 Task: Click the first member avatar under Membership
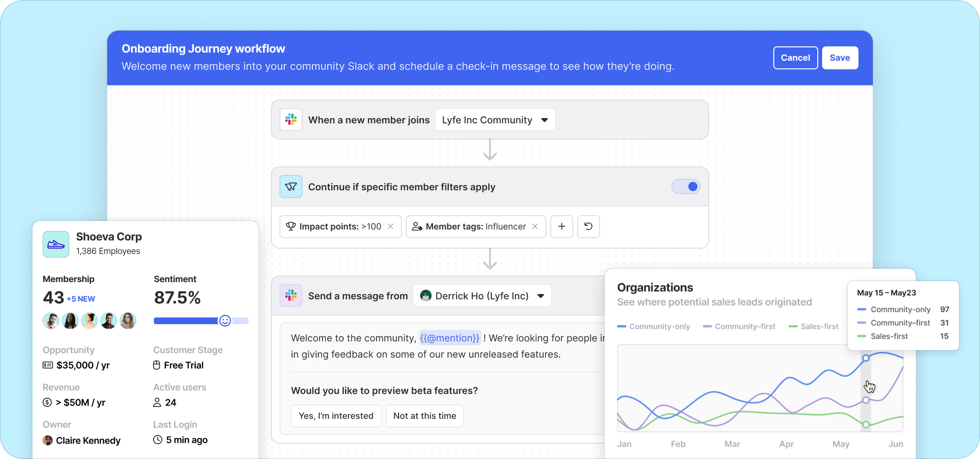point(51,321)
